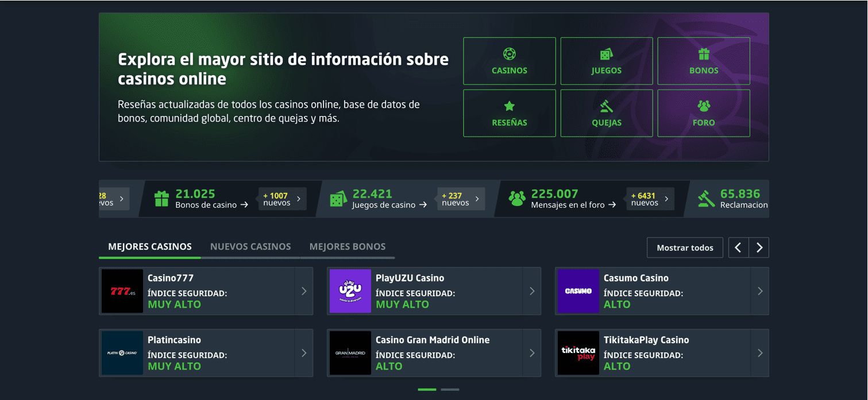Image resolution: width=868 pixels, height=400 pixels.
Task: Open the TikitakaPlay Casino card arrow
Action: point(760,353)
